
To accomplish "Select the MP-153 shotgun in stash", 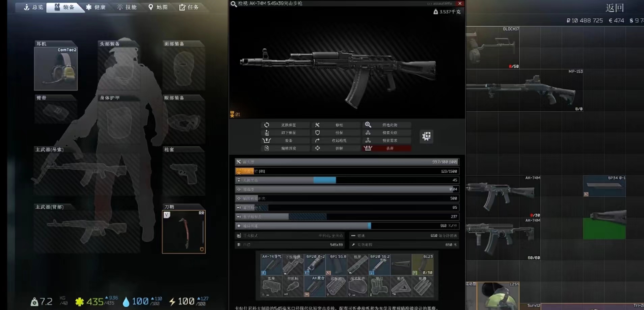I will tap(524, 91).
